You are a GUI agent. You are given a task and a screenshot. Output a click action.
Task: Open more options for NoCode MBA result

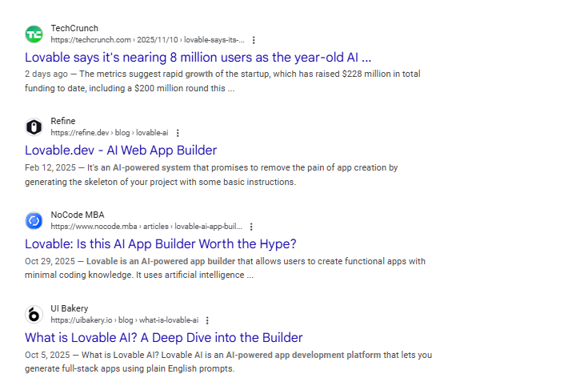point(252,227)
